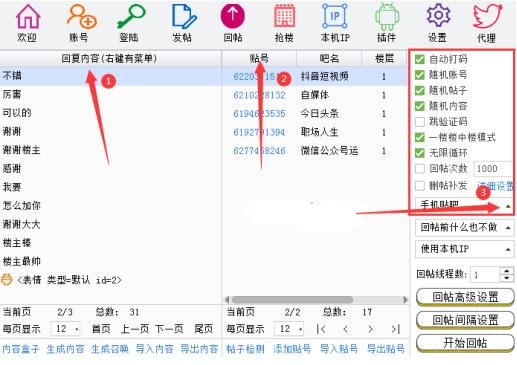Click 吧名 column header
517x365 pixels.
[x=329, y=59]
